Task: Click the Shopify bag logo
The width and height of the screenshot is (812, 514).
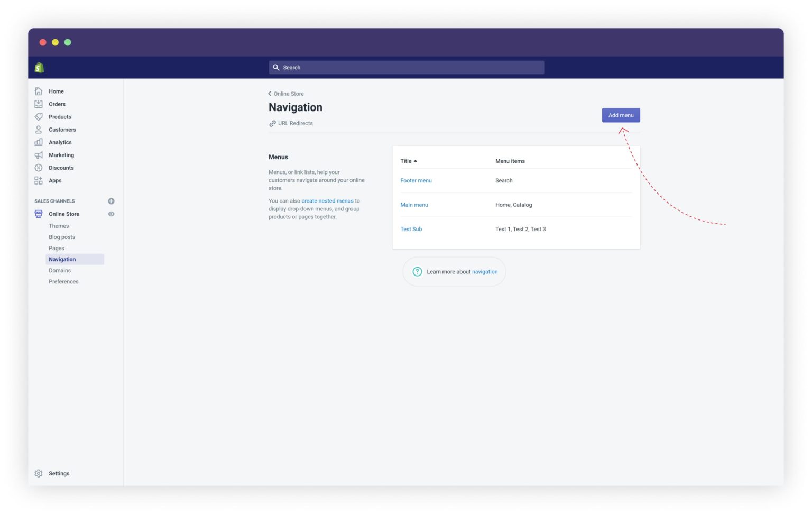Action: pyautogui.click(x=39, y=67)
